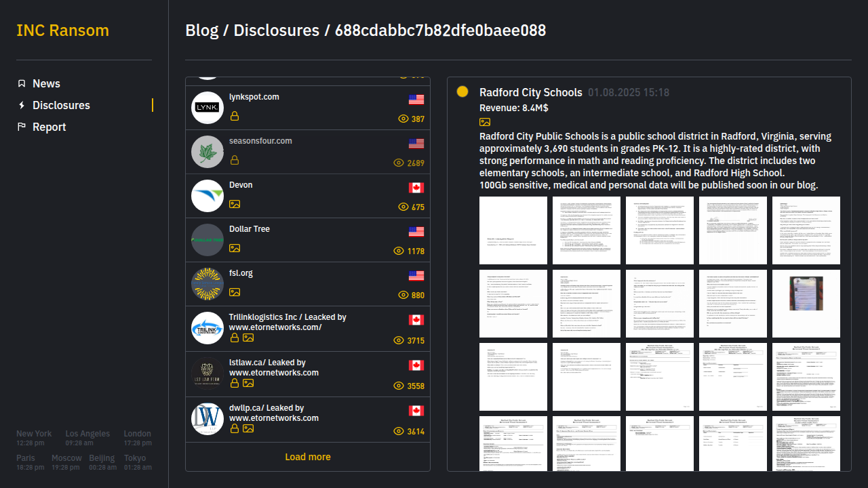Open the Trilinklogistics Inc entry
The height and width of the screenshot is (488, 868).
[x=308, y=329]
